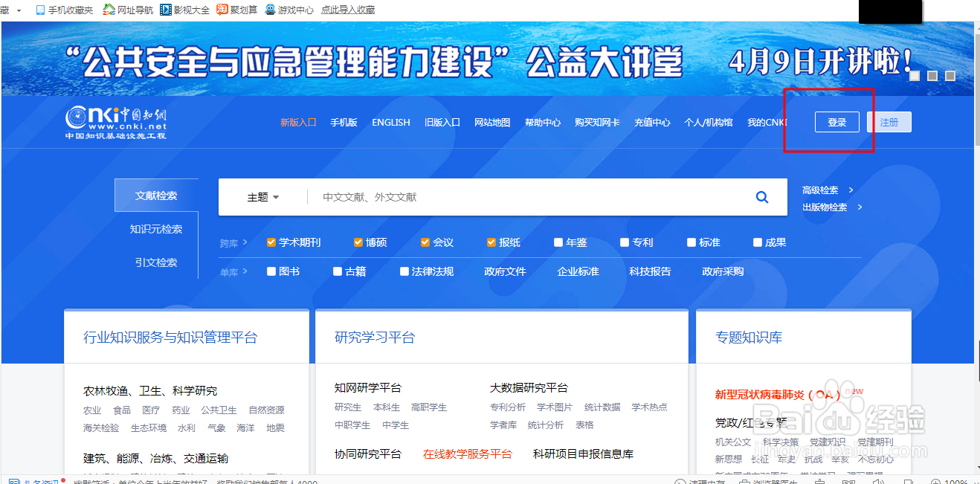Image resolution: width=980 pixels, height=484 pixels.
Task: Select the third banner carousel dot
Action: (950, 76)
